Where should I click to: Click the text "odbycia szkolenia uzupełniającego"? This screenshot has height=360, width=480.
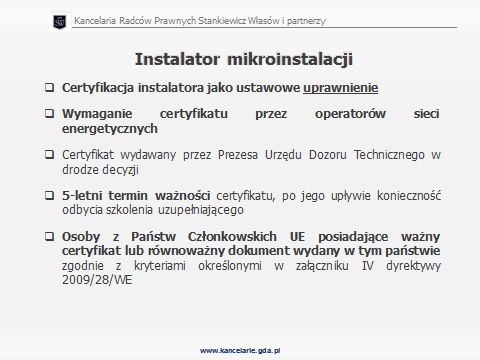point(153,210)
